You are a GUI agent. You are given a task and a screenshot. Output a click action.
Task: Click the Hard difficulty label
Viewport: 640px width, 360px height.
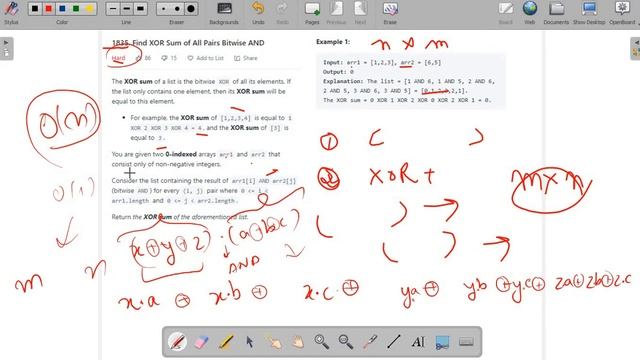[x=118, y=58]
